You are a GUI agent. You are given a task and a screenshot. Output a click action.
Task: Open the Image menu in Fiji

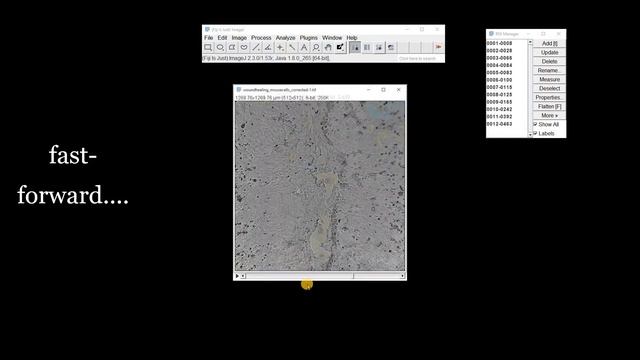pyautogui.click(x=239, y=38)
